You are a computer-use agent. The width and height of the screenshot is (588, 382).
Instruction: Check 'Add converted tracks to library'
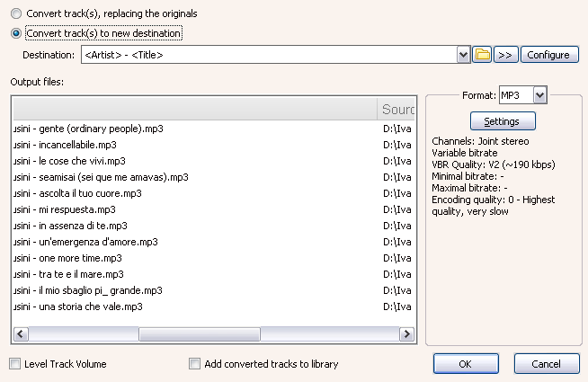[x=195, y=364]
